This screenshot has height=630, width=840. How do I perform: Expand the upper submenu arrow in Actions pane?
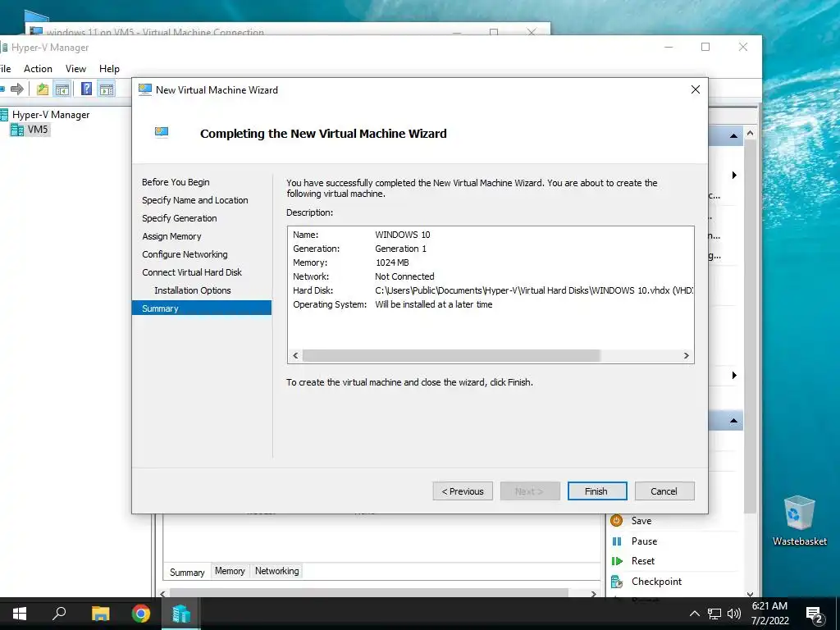click(x=734, y=176)
